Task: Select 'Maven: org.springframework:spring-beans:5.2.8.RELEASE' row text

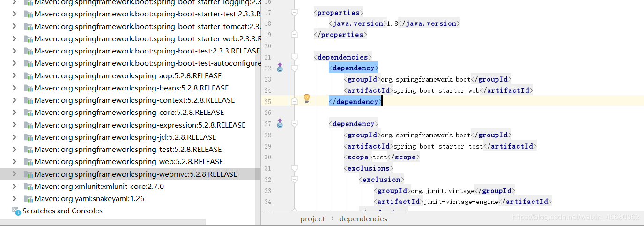Action: click(132, 88)
